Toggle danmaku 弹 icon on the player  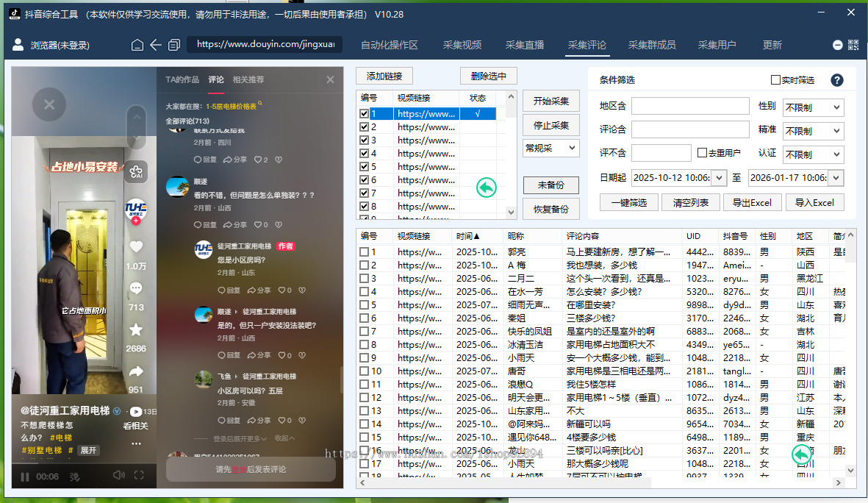[x=75, y=477]
